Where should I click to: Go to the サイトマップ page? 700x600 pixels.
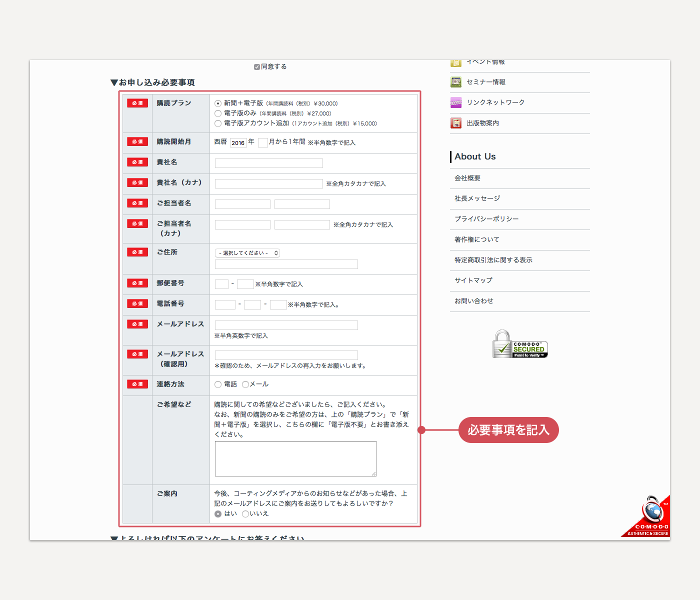tap(473, 280)
